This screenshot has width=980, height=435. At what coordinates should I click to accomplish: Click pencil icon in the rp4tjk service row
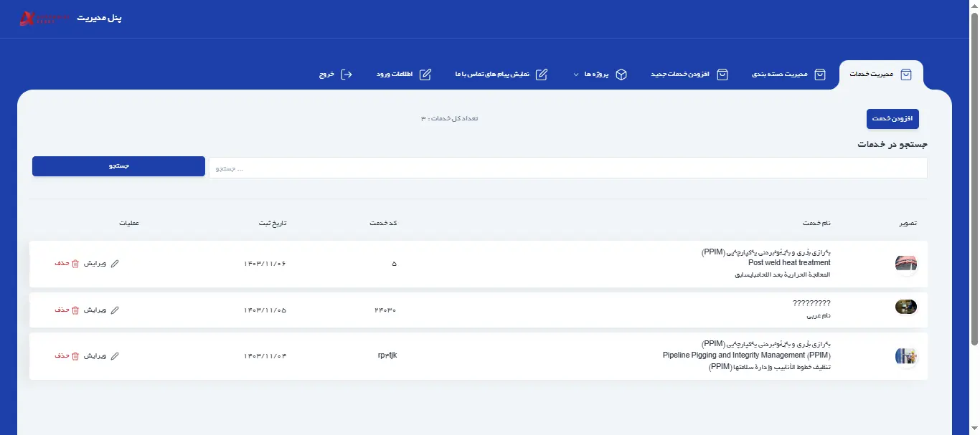[x=115, y=356]
